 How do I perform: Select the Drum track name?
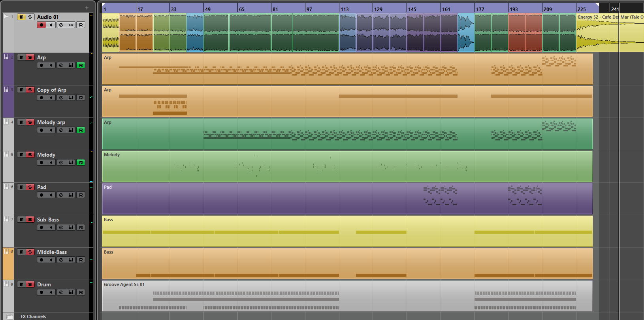pyautogui.click(x=44, y=284)
